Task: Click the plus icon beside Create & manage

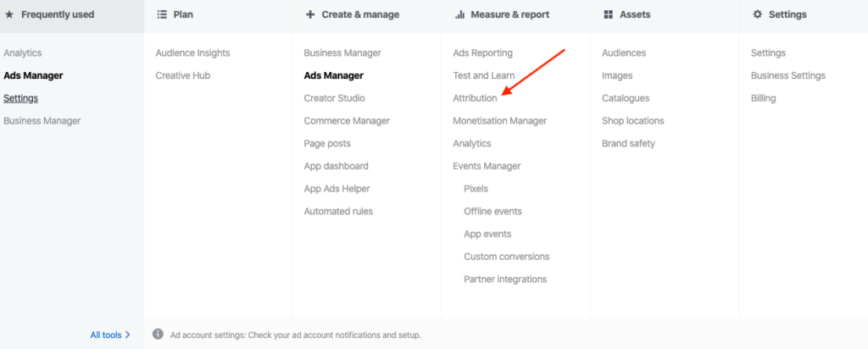Action: coord(310,15)
